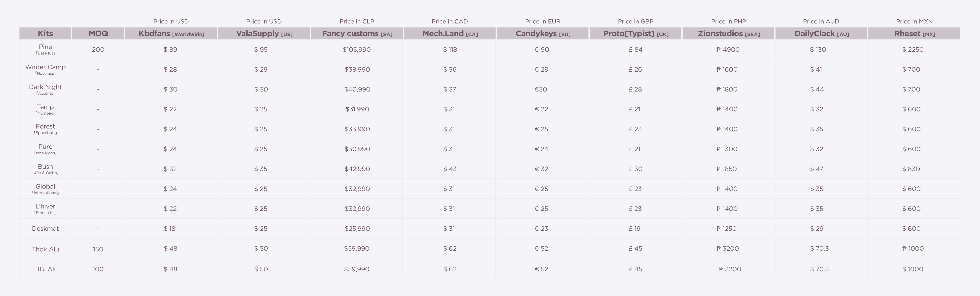Click the Pine Base Kit row label
This screenshot has width=980, height=296.
[x=45, y=49]
